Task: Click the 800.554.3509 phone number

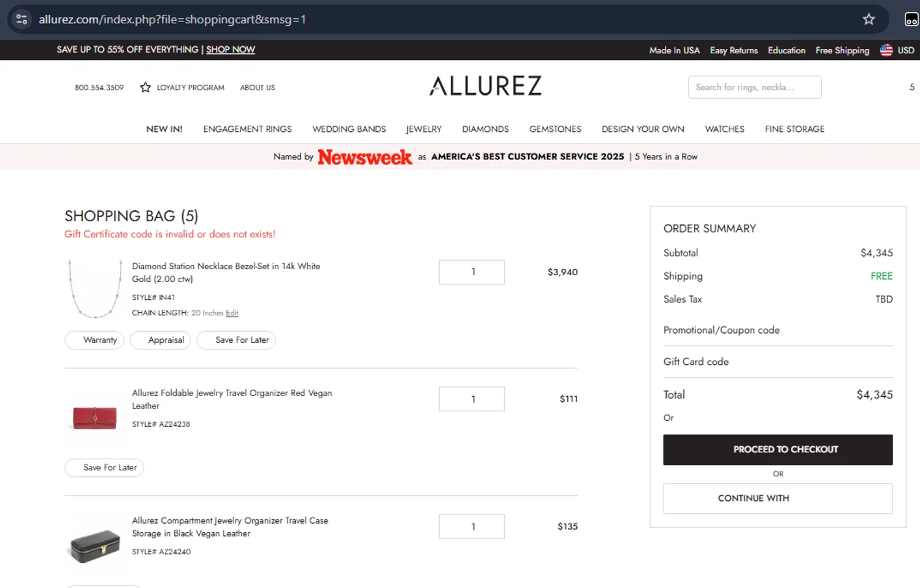Action: (99, 88)
